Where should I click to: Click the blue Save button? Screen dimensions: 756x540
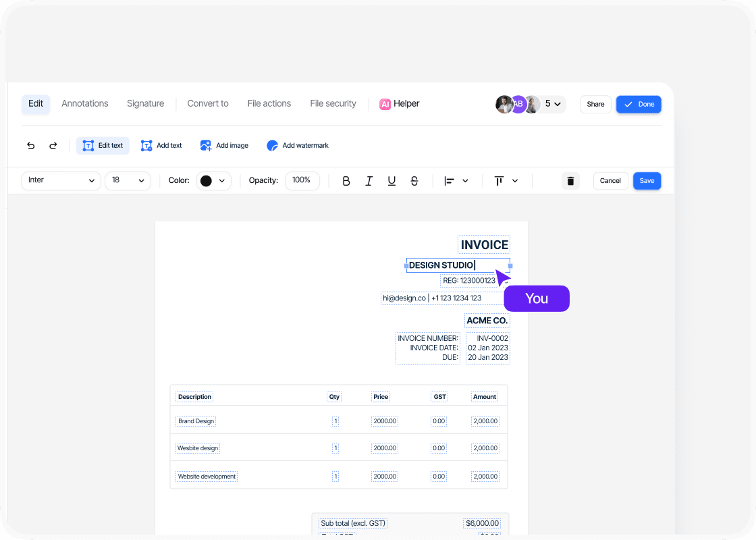tap(647, 181)
